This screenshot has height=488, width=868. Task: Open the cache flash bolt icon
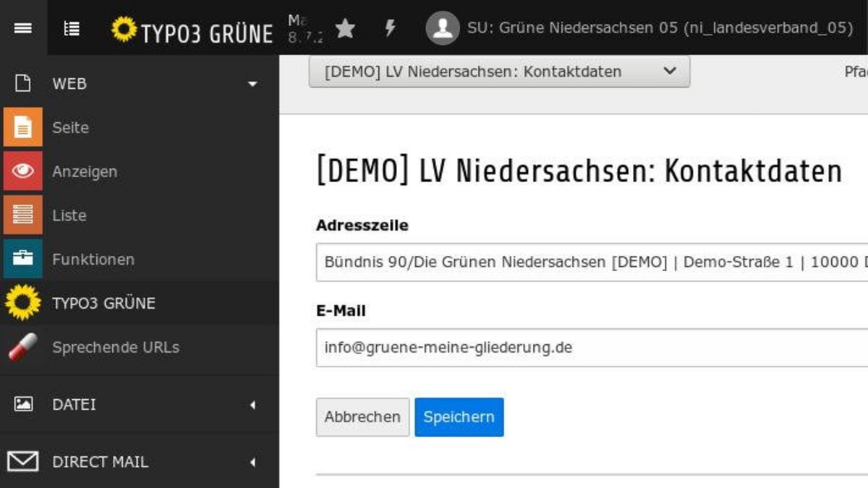(x=390, y=28)
